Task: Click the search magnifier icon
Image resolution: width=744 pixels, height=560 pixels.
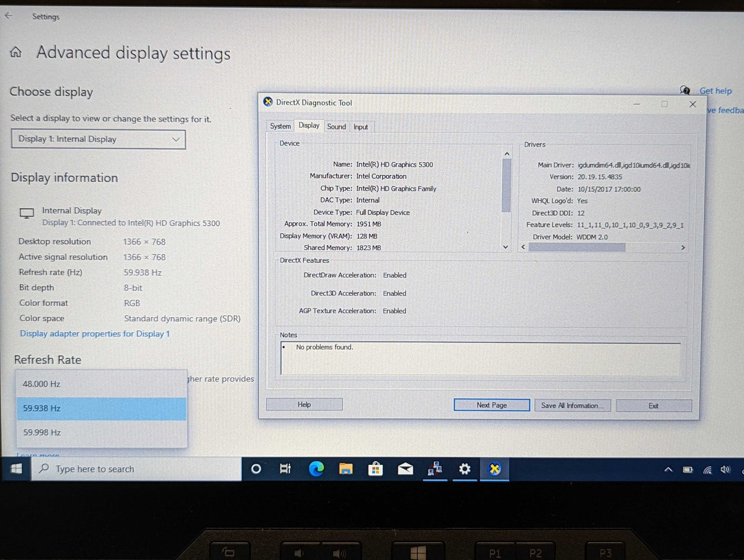Action: coord(44,468)
